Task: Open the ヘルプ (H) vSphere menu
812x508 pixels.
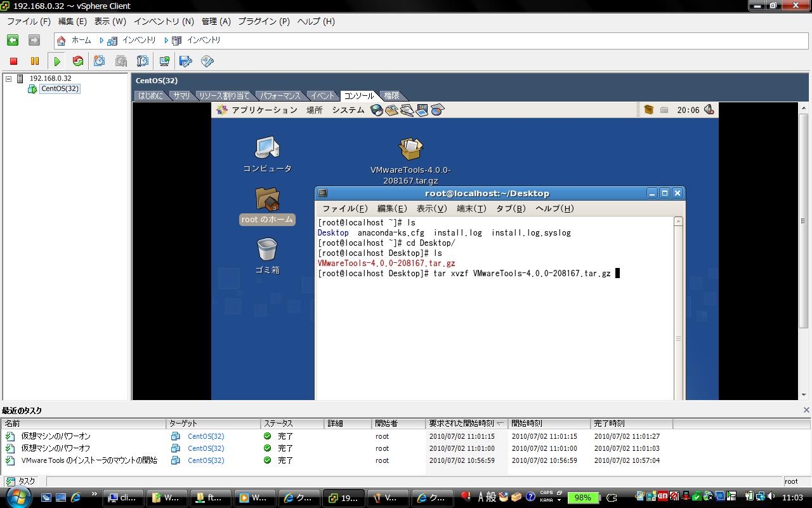Action: 316,21
